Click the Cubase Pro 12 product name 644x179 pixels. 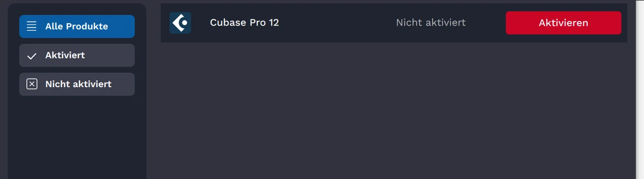[x=245, y=23]
